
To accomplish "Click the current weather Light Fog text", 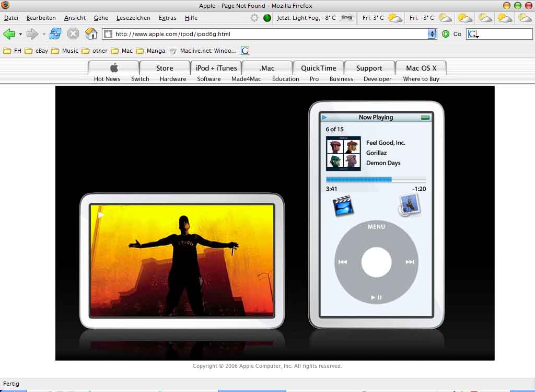I will coord(306,18).
